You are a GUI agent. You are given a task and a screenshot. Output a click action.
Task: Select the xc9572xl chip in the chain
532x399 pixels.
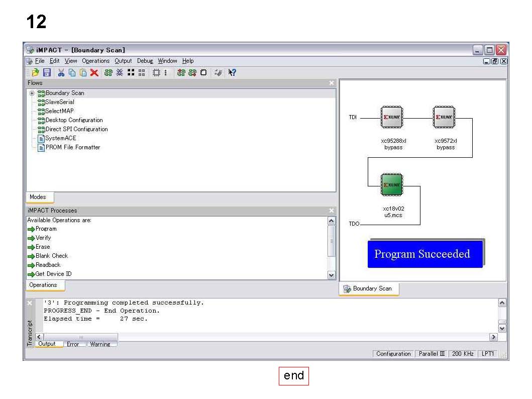[444, 117]
